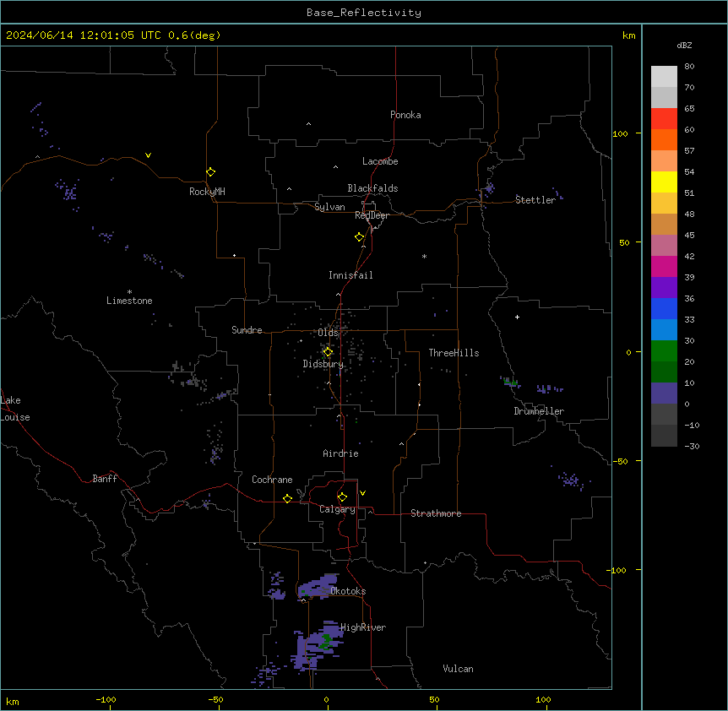The width and height of the screenshot is (728, 711).
Task: Select the yellow diamond marker above Calgary
Action: pos(342,497)
